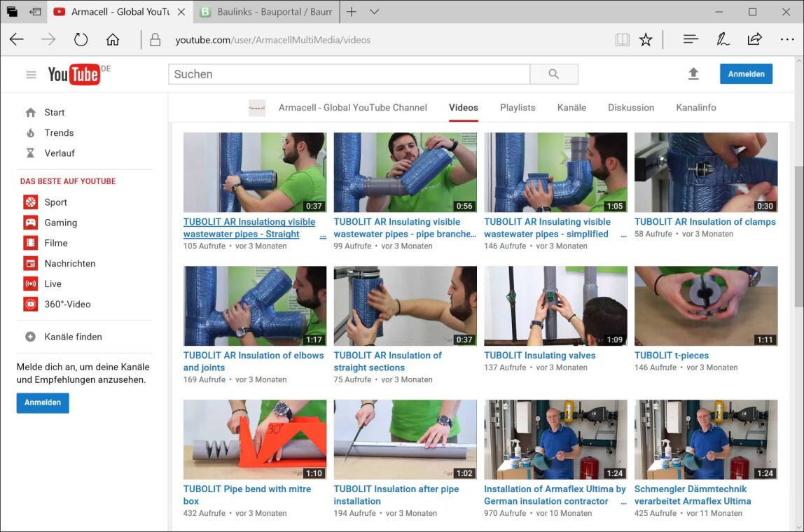The height and width of the screenshot is (532, 804).
Task: Click the browser back arrow
Action: click(17, 39)
